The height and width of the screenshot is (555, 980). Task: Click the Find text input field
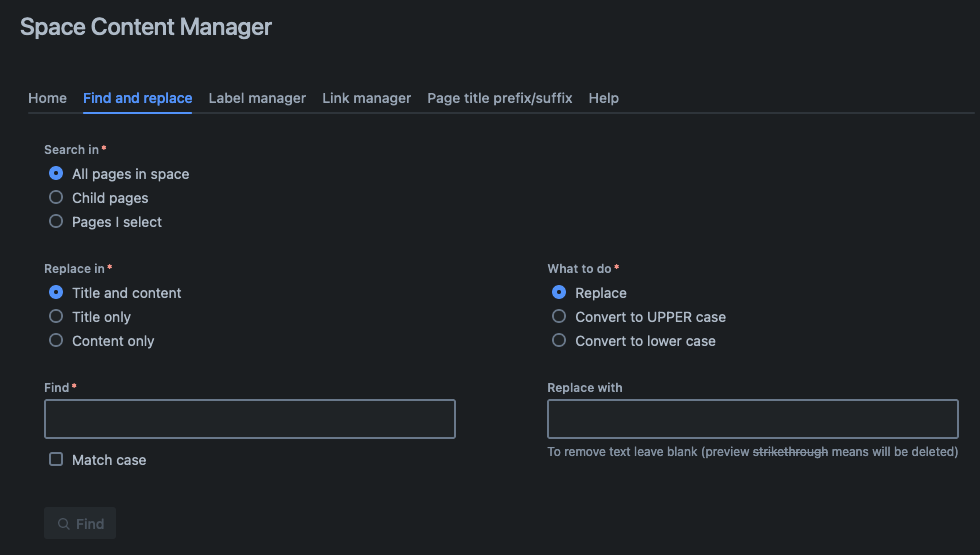pos(250,419)
